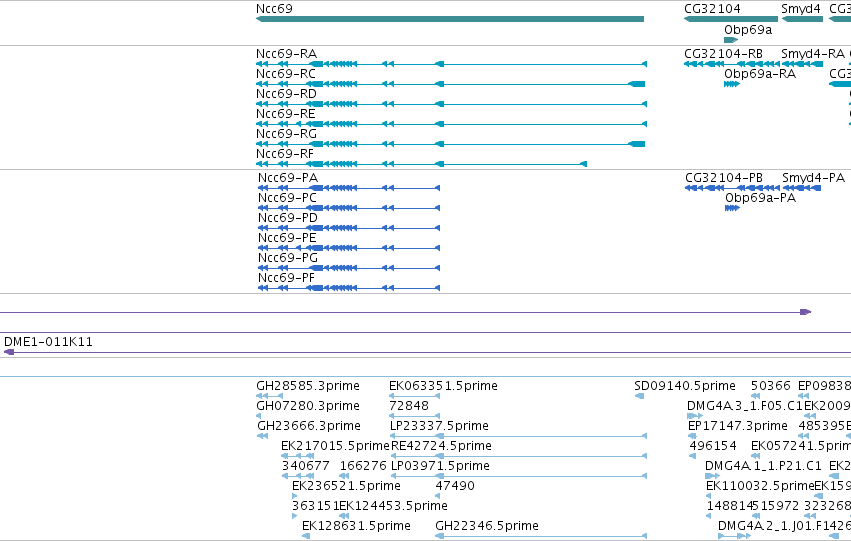Click the GH23666.3prime EST label
This screenshot has height=541, width=851.
tap(309, 426)
